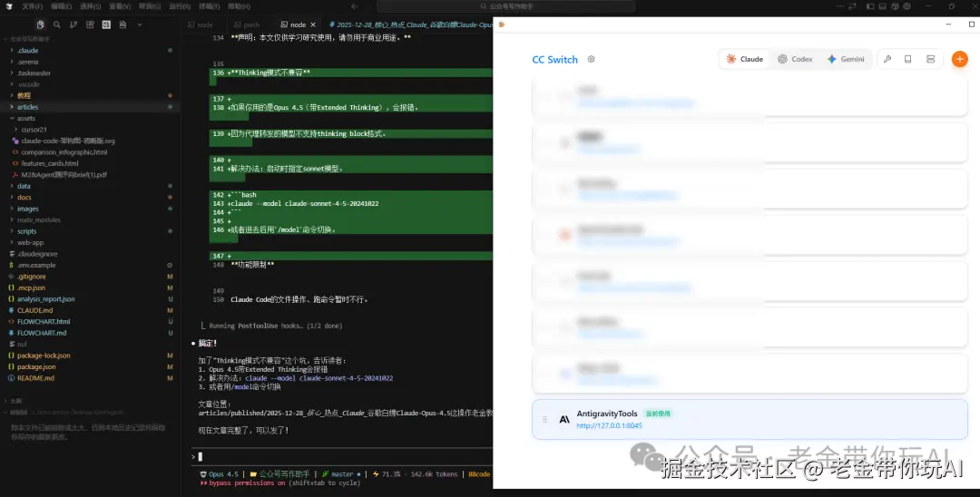
Task: Open the Extensions view icon
Action: (90, 24)
